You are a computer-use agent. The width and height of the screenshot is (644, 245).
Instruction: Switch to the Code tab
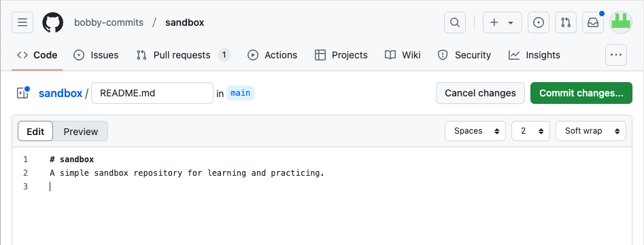tap(37, 55)
